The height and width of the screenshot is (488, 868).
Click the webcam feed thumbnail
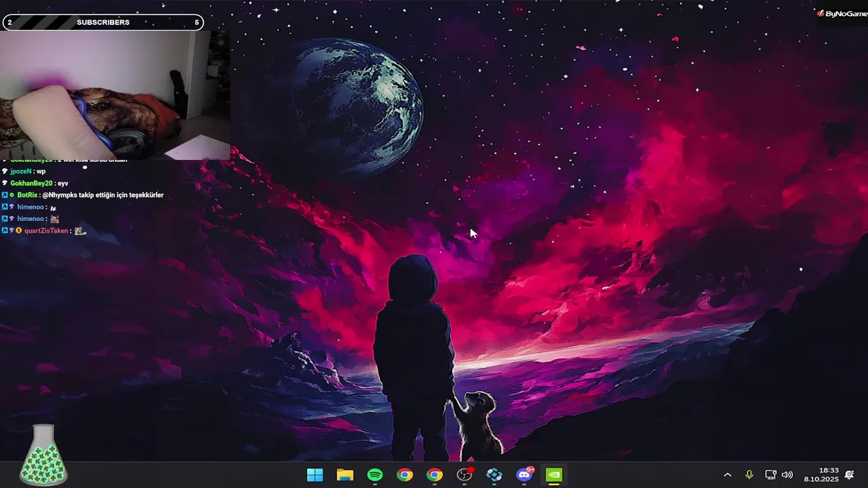pyautogui.click(x=115, y=95)
